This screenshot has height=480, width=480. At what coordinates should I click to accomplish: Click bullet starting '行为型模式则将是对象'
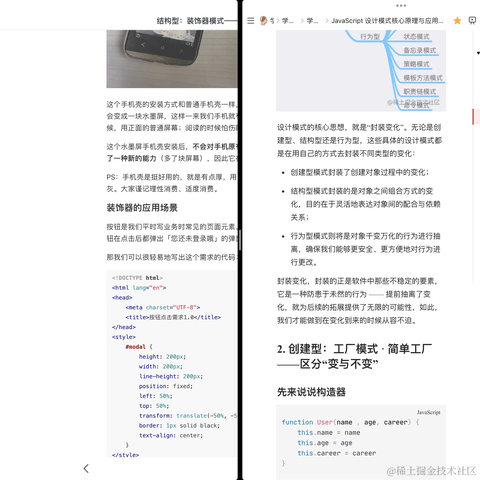click(365, 249)
